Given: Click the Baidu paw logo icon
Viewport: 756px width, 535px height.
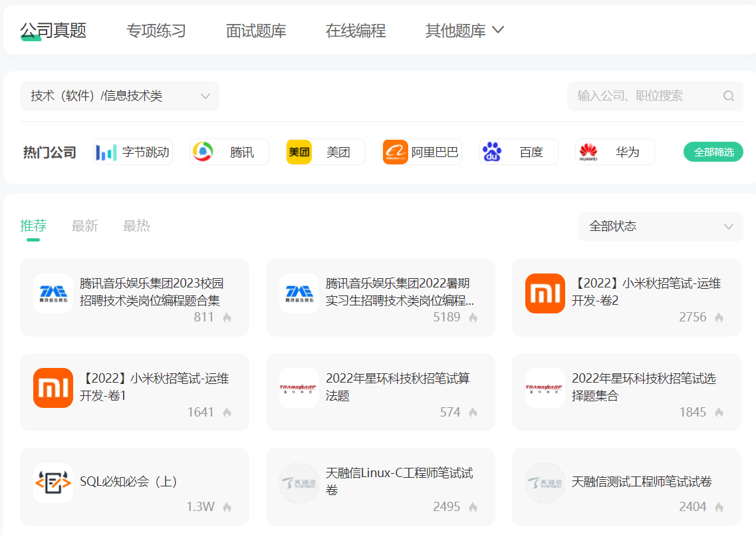Looking at the screenshot, I should 492,152.
